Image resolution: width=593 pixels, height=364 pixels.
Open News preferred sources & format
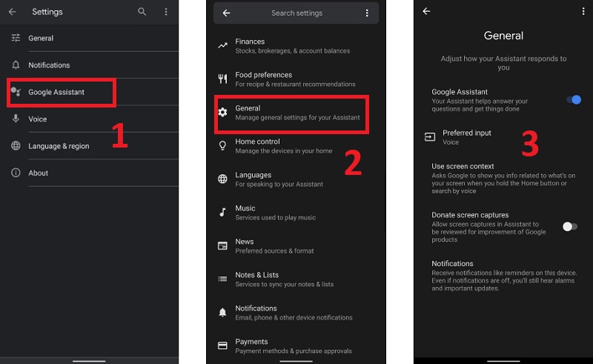274,246
